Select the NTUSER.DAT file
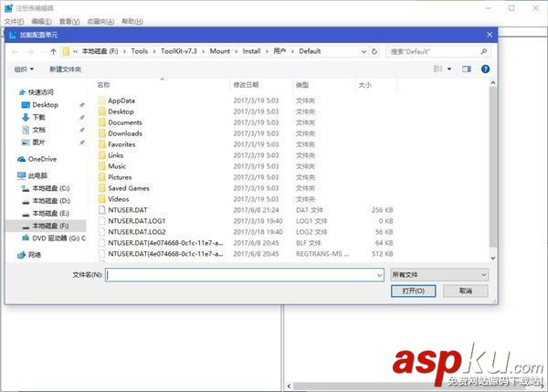 [x=128, y=210]
